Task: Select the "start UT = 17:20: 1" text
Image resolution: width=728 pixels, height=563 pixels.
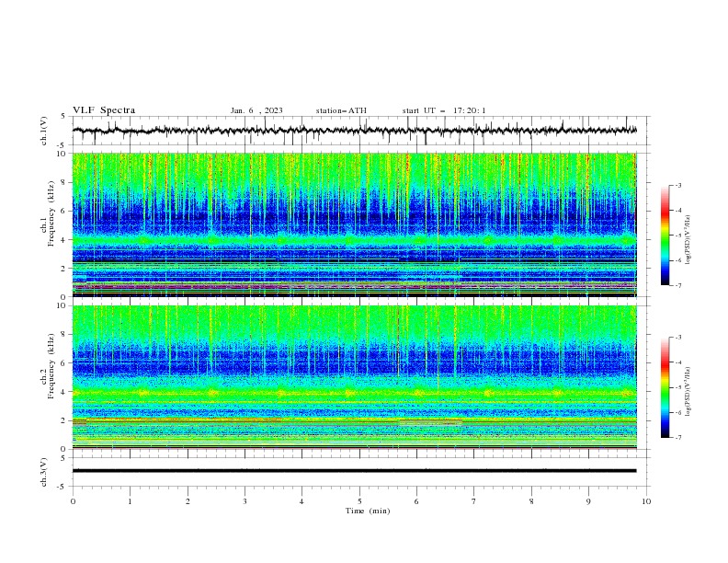Action: click(x=444, y=110)
